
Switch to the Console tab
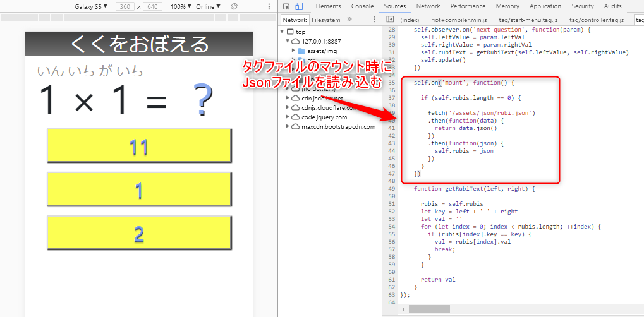(363, 6)
